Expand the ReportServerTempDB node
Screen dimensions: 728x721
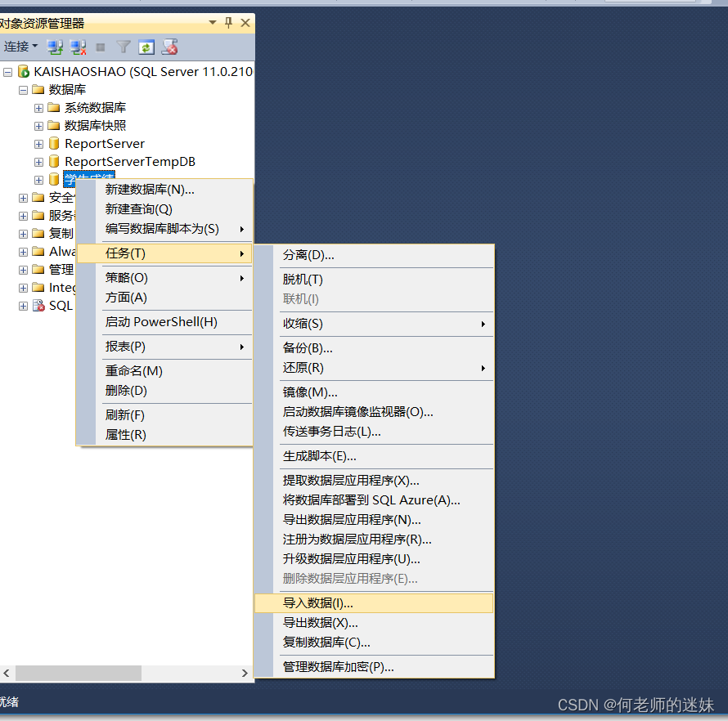38,161
